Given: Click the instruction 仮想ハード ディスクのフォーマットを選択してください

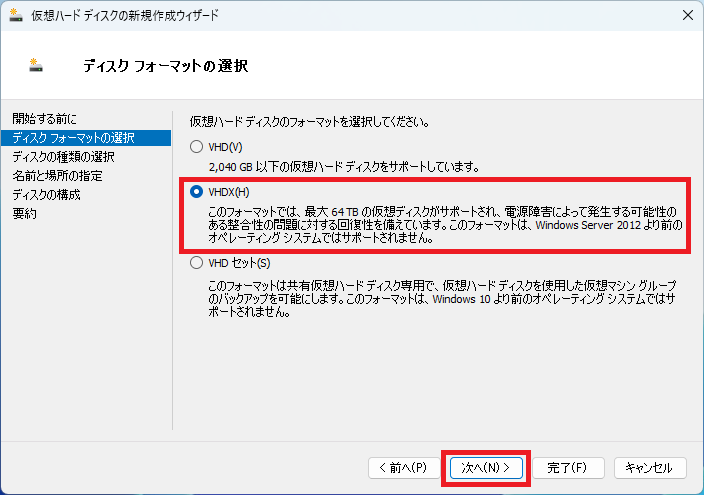Looking at the screenshot, I should click(x=309, y=122).
